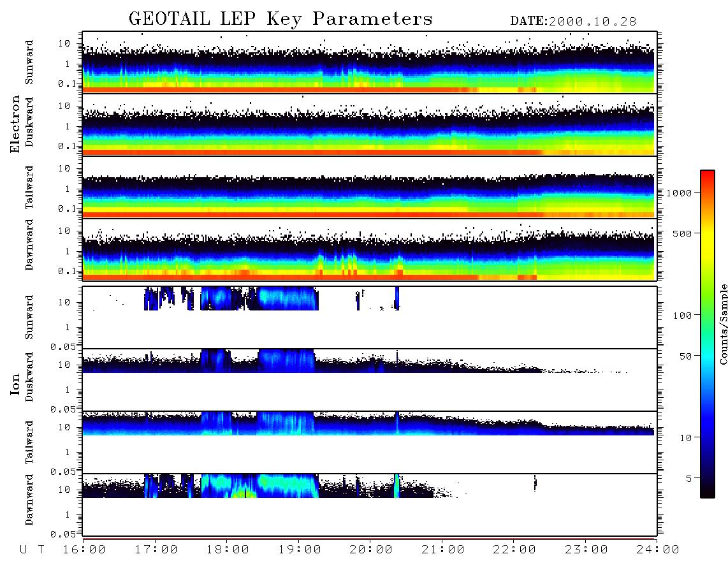Click the Electron Tailward spectrogram panel

tap(370, 187)
